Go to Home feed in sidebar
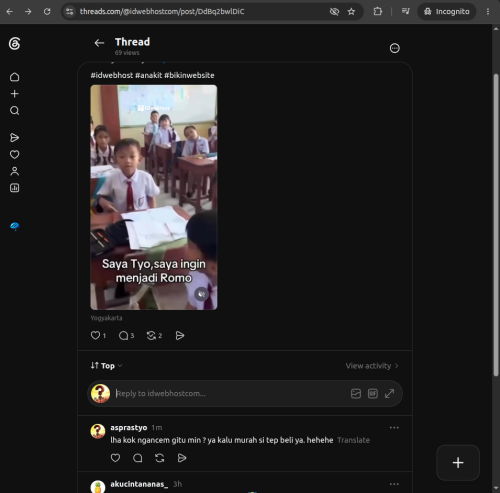The width and height of the screenshot is (500, 493). 14,77
